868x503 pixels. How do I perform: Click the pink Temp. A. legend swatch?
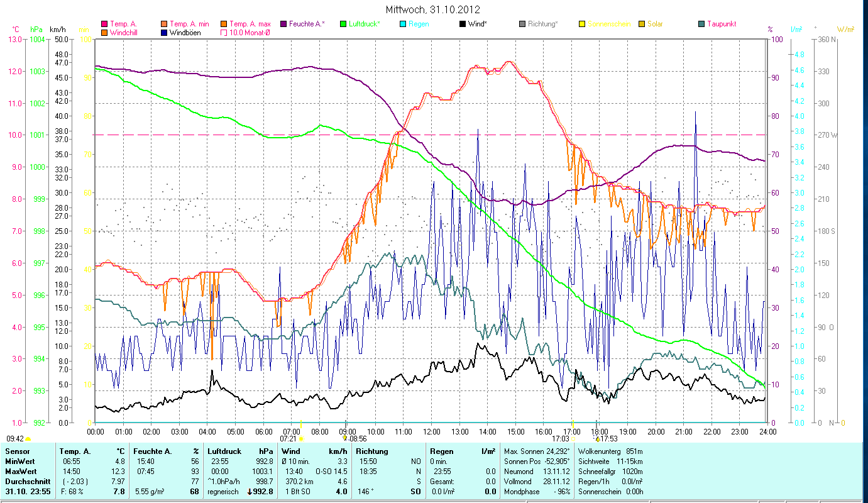coord(104,24)
